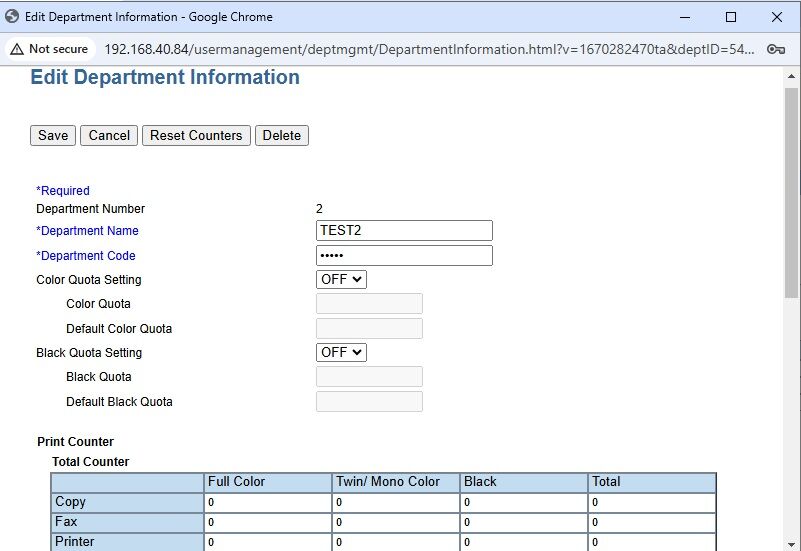Image resolution: width=801 pixels, height=551 pixels.
Task: Click the vertical scrollbar thumb
Action: pos(791,190)
